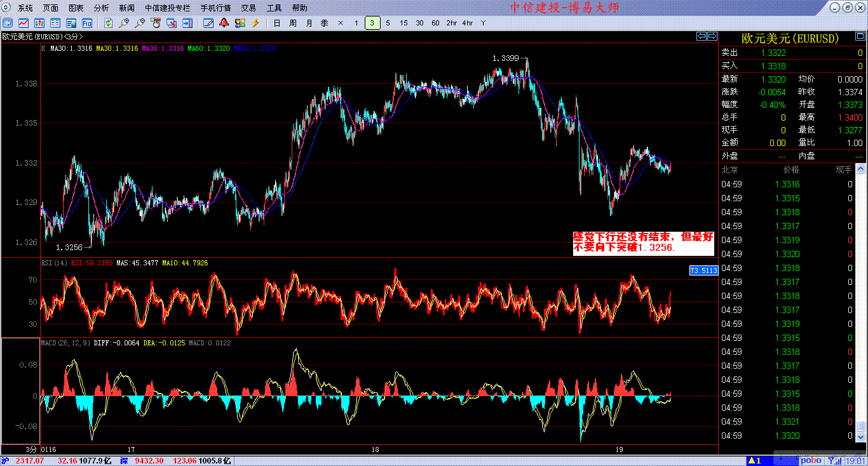The image size is (868, 466).
Task: Click the pobo logo in status bar
Action: (810, 460)
